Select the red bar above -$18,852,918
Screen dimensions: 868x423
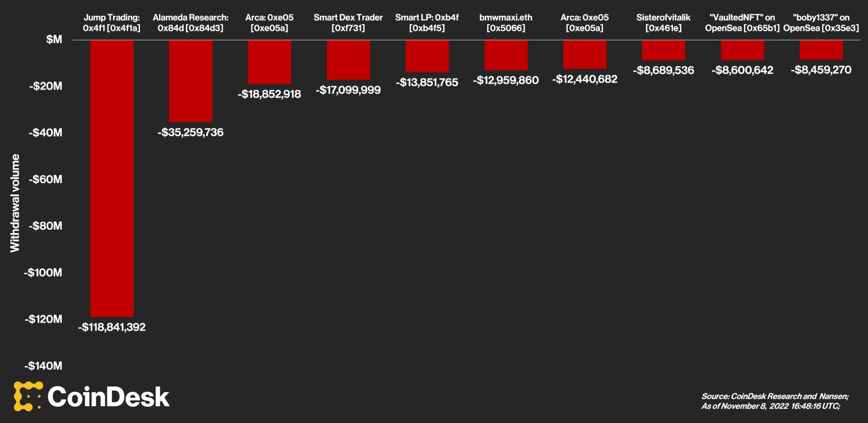tap(269, 62)
